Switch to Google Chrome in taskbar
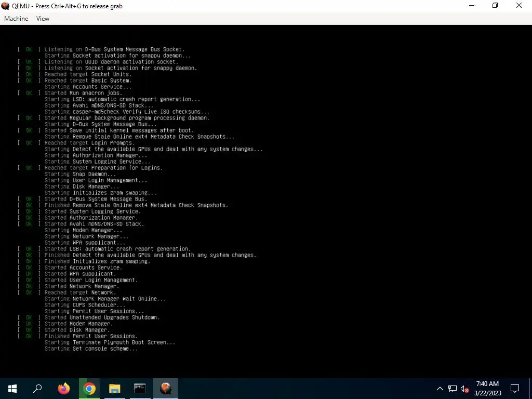 [x=89, y=389]
